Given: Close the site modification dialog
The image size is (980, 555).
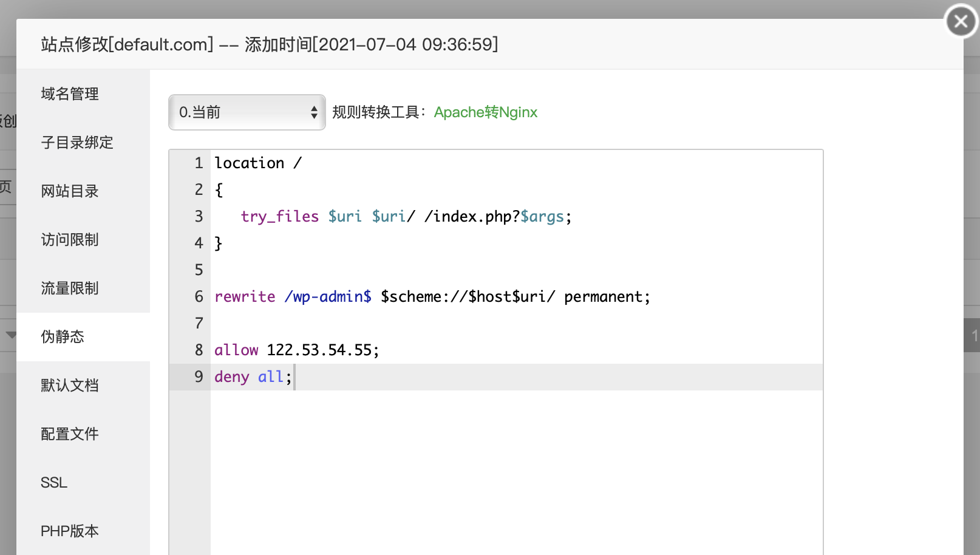Looking at the screenshot, I should click(961, 21).
